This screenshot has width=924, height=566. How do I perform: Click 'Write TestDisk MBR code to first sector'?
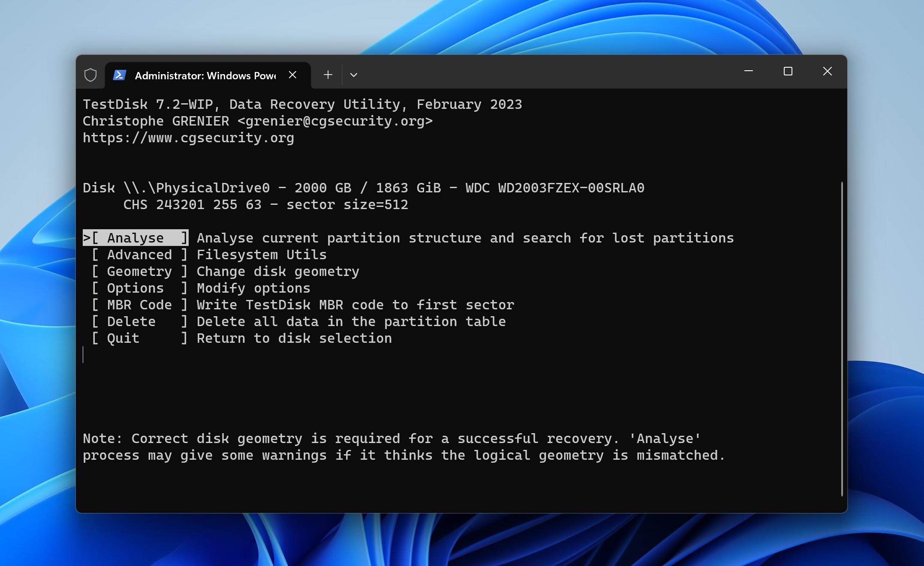(x=355, y=305)
